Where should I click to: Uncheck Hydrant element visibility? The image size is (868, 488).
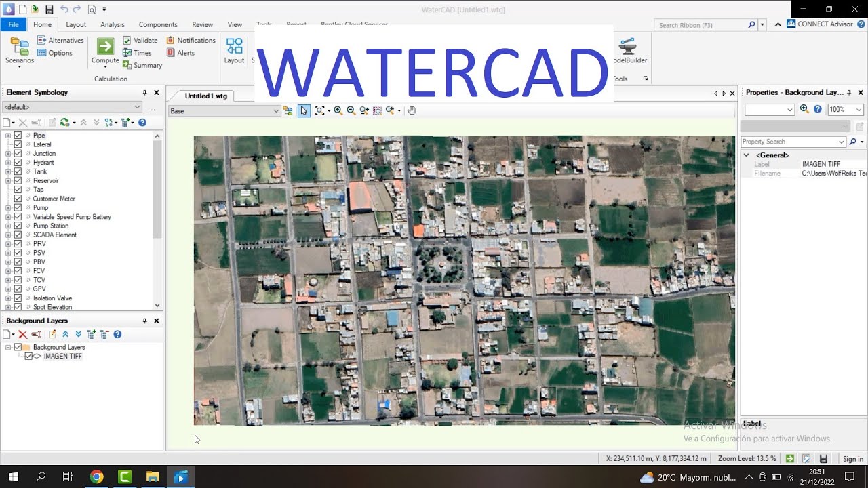(x=18, y=163)
